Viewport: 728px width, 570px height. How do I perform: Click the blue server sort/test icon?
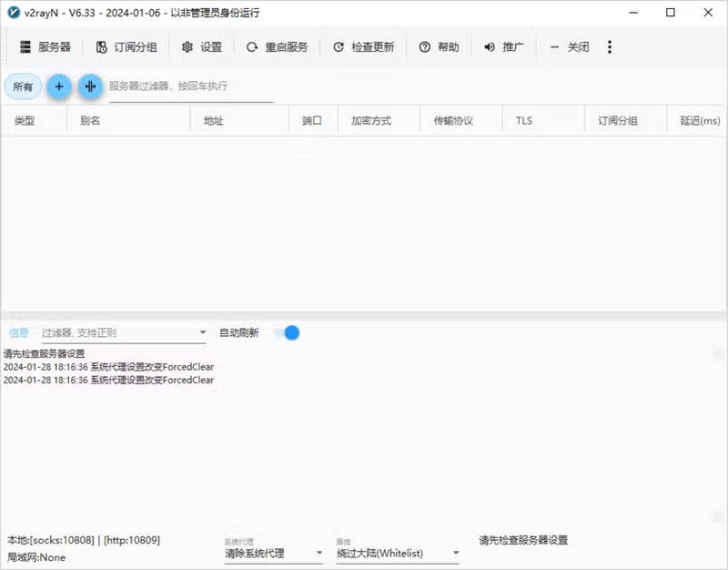coord(90,87)
